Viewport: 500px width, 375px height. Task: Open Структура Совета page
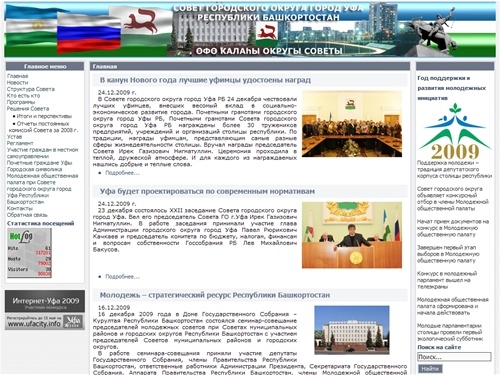31,89
